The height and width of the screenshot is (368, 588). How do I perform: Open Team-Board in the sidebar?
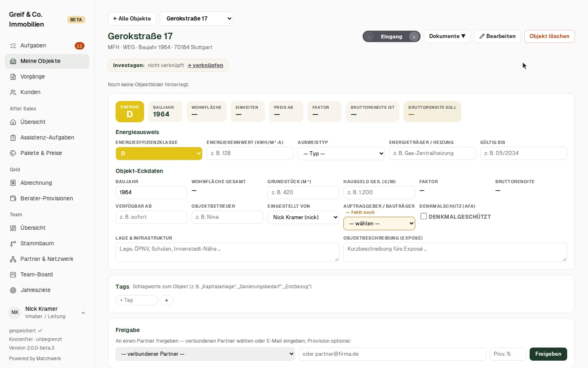[47, 275]
